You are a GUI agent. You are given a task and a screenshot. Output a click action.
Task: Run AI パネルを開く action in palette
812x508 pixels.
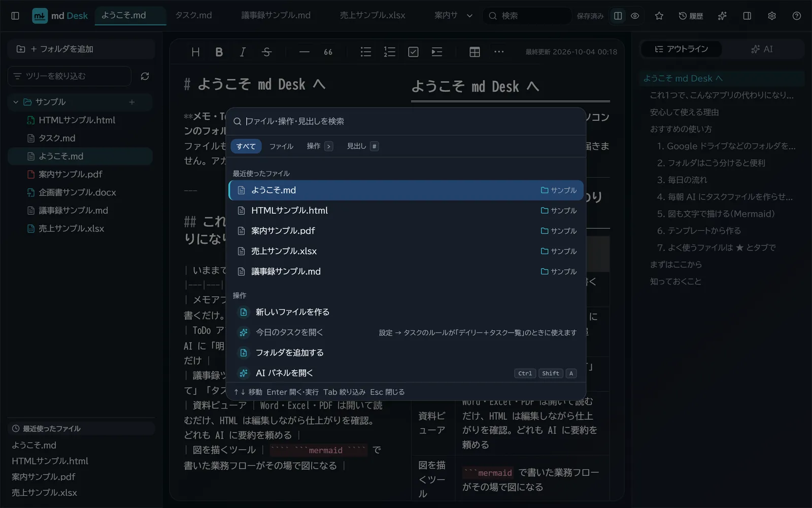point(406,373)
